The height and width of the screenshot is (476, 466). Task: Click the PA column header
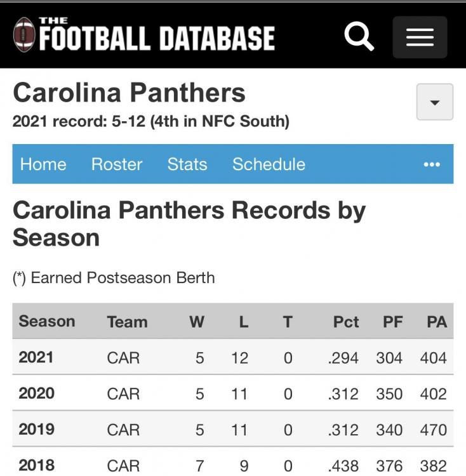click(437, 322)
